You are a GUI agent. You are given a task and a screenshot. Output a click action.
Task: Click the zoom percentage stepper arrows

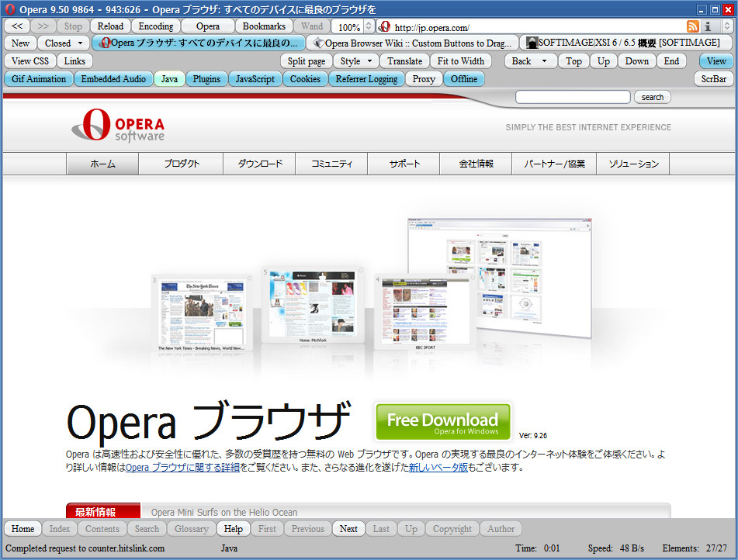(369, 27)
